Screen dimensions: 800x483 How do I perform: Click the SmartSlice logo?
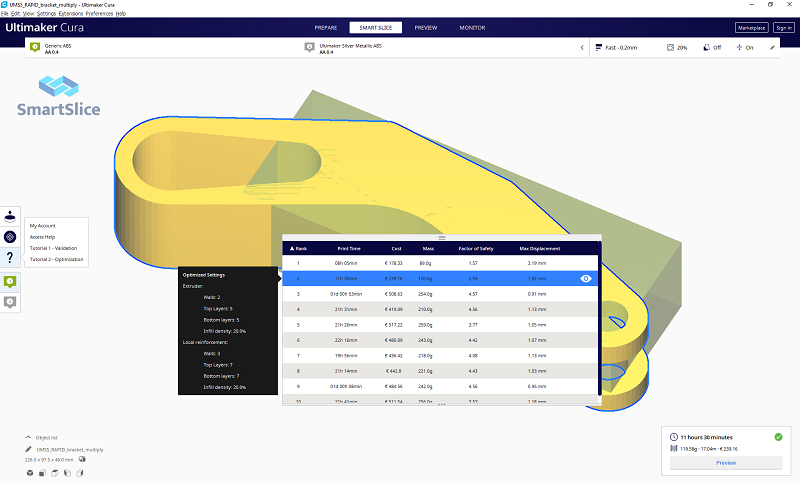tap(59, 96)
